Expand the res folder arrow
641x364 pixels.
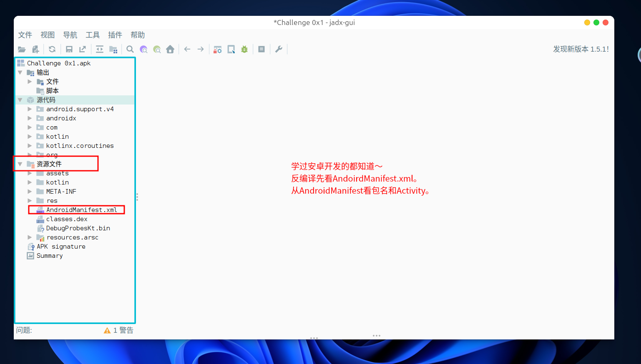[30, 201]
